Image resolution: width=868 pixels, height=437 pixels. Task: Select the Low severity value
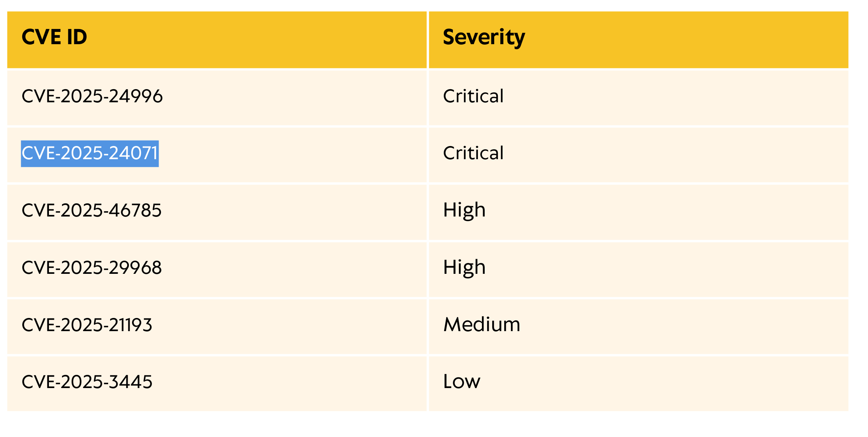point(461,382)
